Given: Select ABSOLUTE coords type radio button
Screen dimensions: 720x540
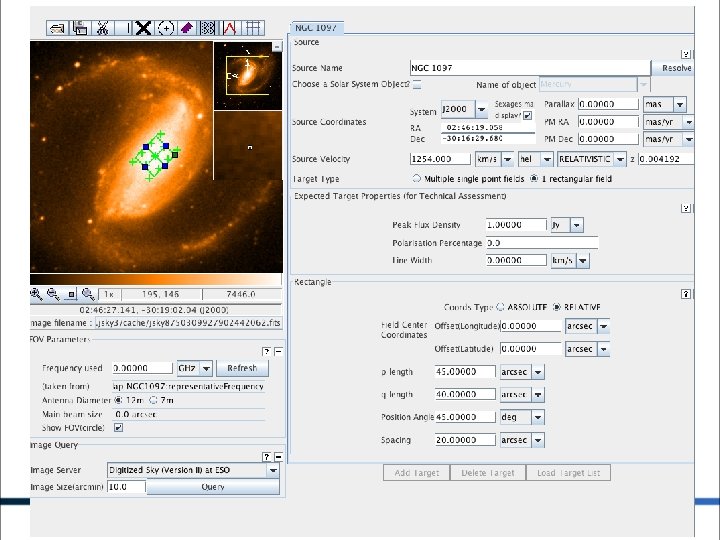Looking at the screenshot, I should (500, 307).
